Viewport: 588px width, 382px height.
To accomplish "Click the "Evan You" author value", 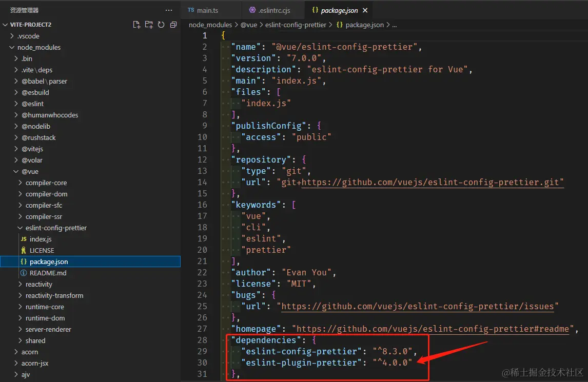I will (307, 273).
